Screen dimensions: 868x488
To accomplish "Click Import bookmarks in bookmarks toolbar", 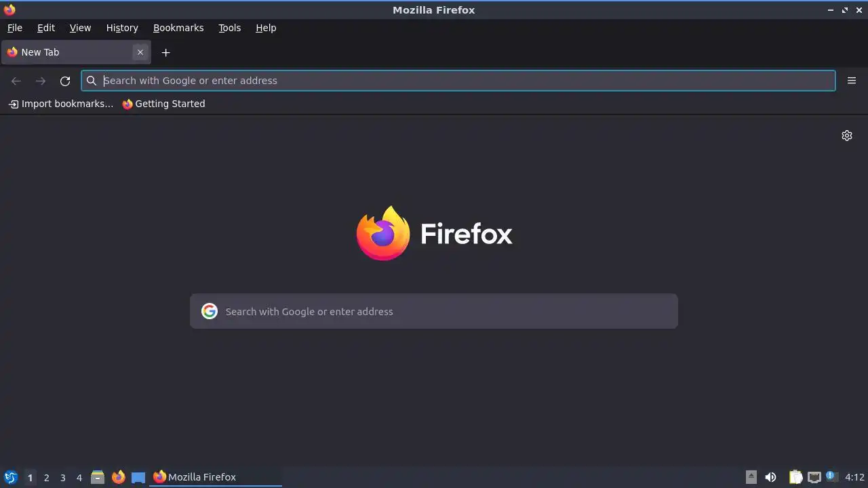I will (x=61, y=104).
